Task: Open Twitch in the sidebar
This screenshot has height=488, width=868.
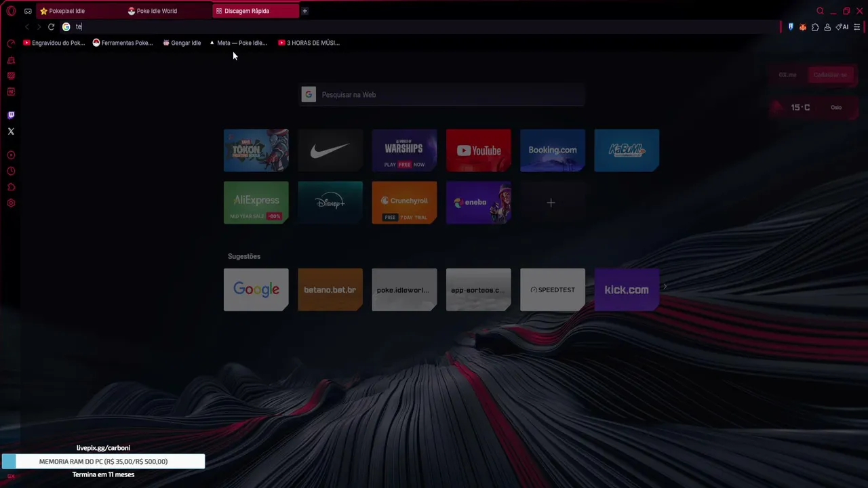Action: point(11,115)
